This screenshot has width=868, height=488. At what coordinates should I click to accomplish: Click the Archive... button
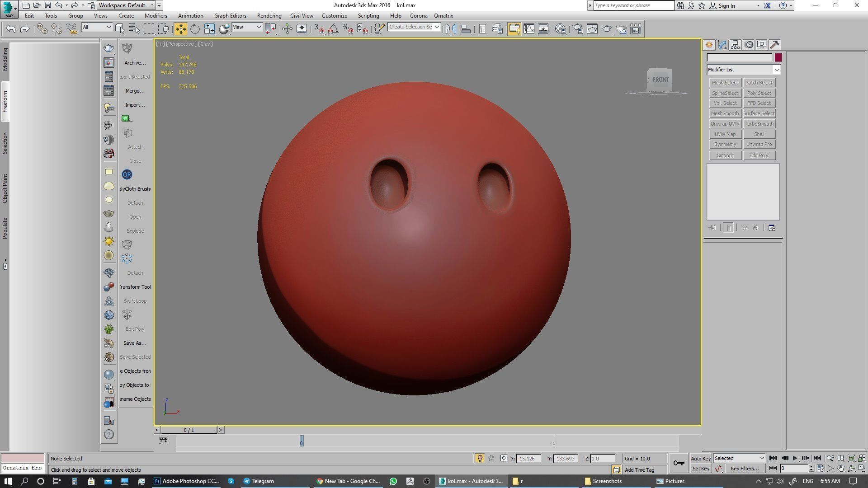click(135, 63)
